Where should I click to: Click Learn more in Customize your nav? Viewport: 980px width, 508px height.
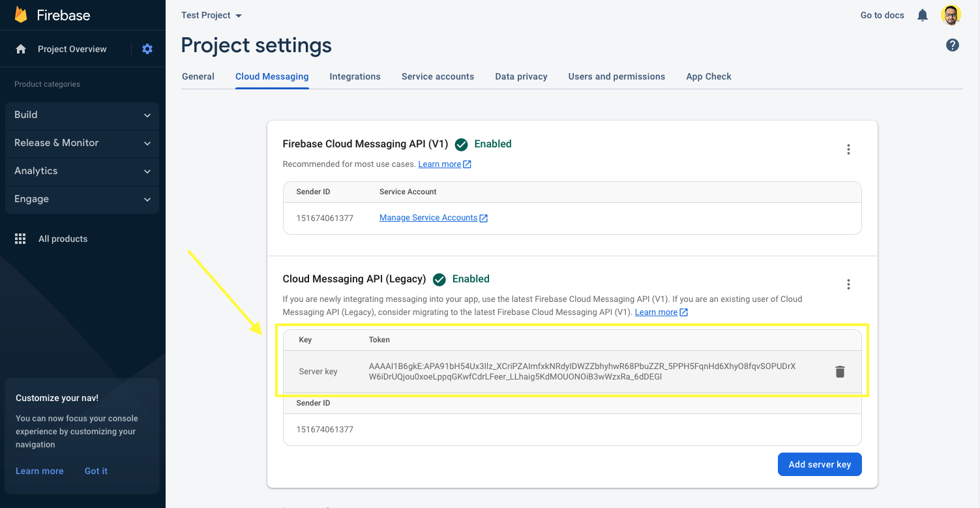[40, 471]
